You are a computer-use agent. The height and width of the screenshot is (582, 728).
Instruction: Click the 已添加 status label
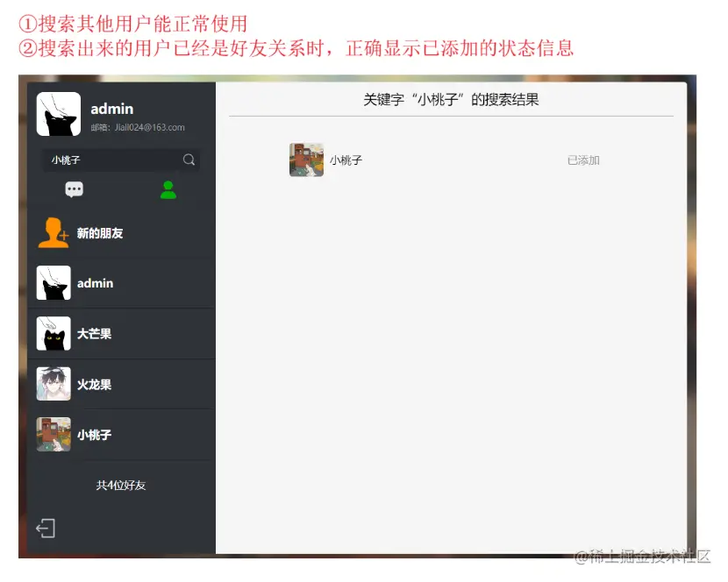[x=583, y=160]
